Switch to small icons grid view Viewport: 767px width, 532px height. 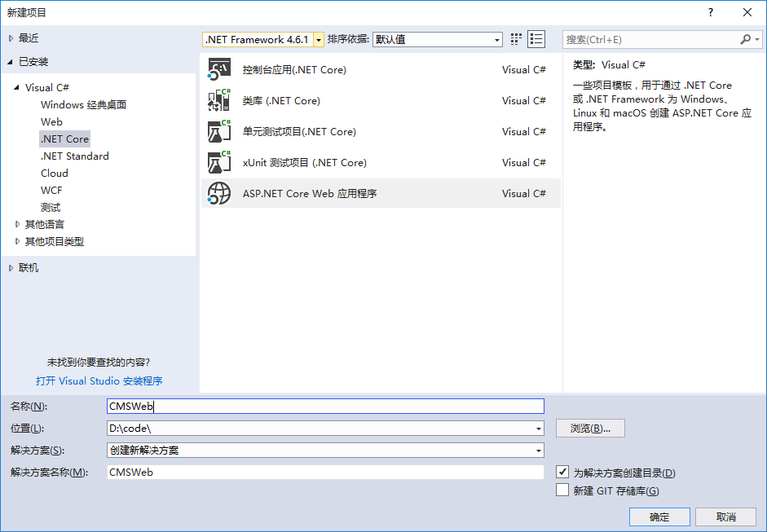point(516,39)
